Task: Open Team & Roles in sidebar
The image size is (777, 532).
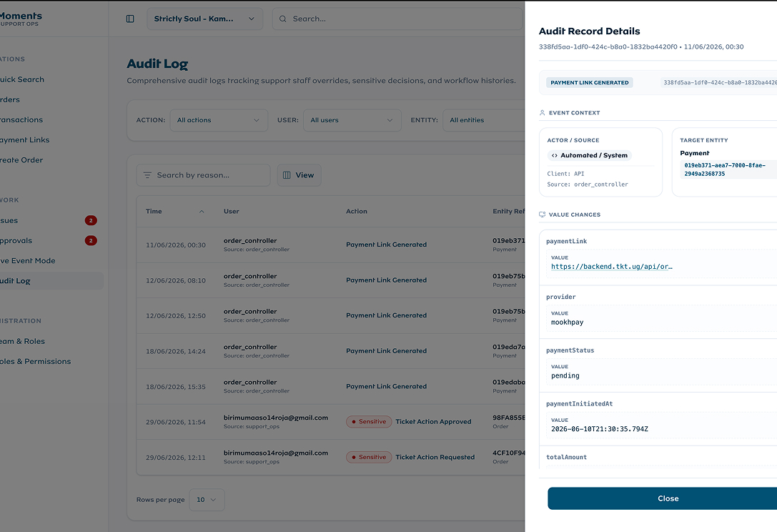Action: coord(22,342)
